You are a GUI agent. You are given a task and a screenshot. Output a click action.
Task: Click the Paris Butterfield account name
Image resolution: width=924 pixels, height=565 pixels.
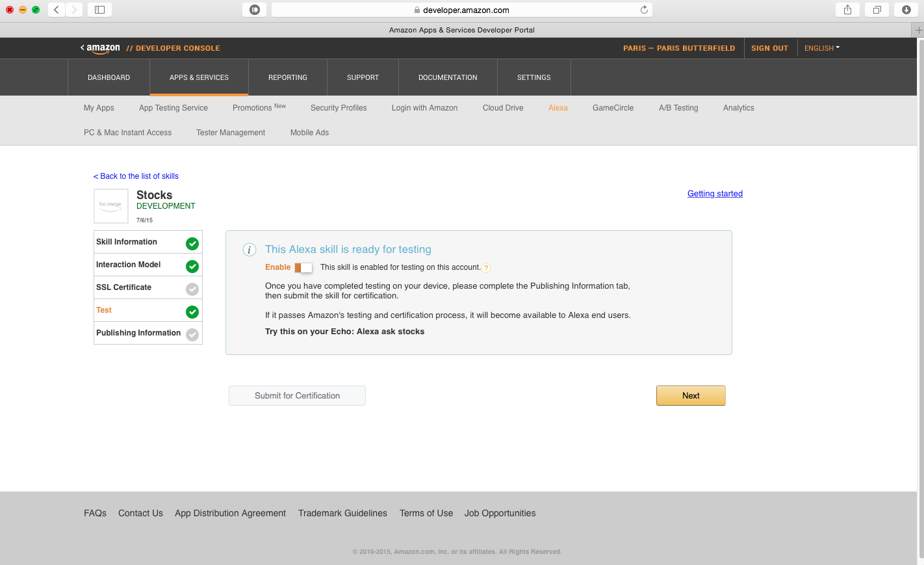679,48
